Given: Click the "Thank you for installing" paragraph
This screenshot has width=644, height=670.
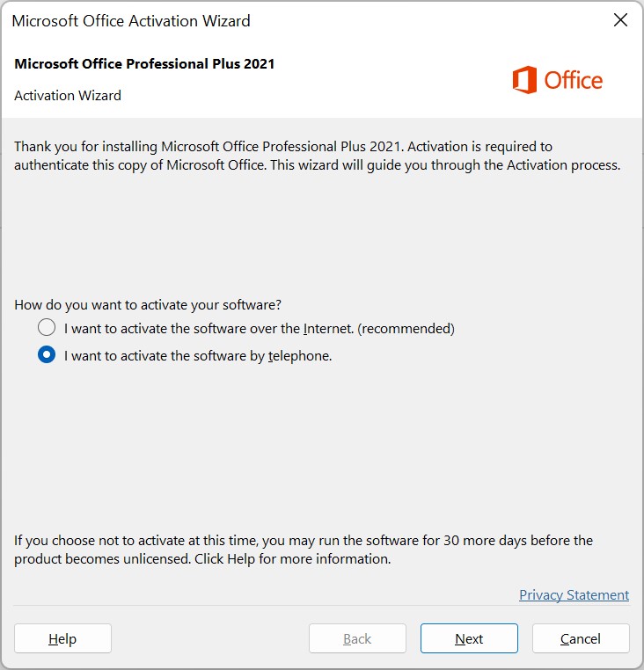Looking at the screenshot, I should point(318,156).
